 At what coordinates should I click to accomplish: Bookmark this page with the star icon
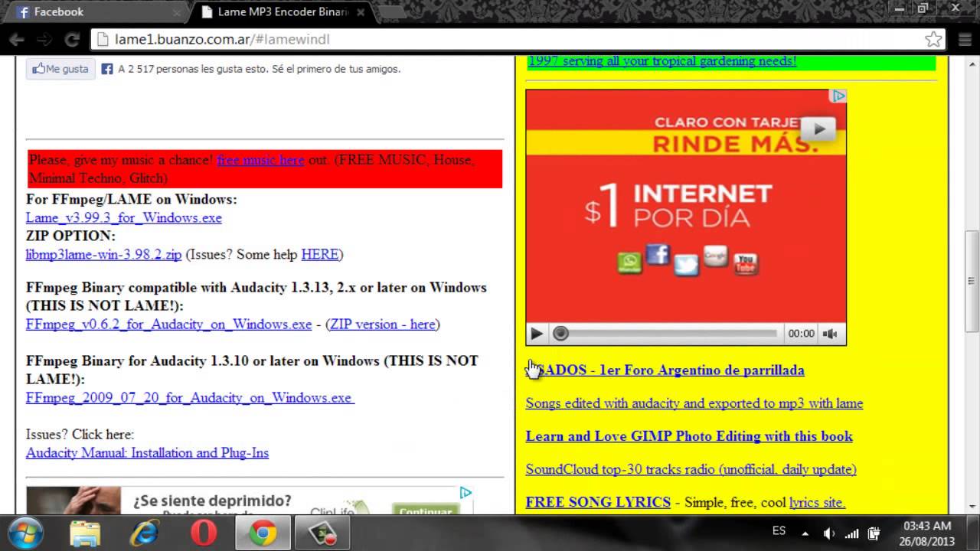[x=933, y=39]
